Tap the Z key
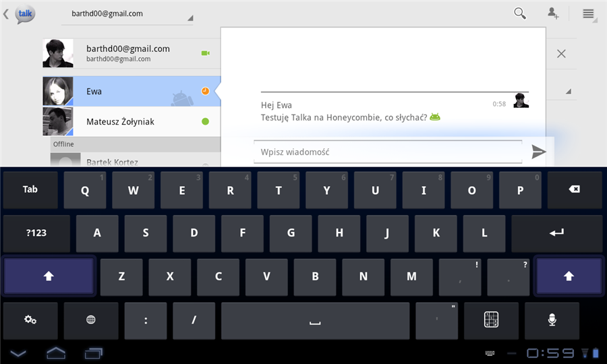Image resolution: width=607 pixels, height=364 pixels. (121, 277)
